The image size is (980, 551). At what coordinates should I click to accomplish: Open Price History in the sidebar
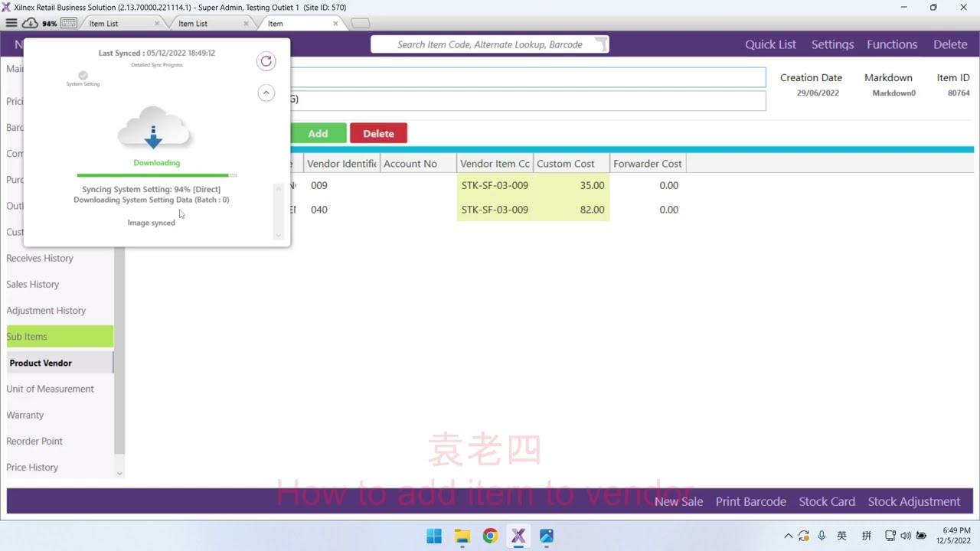tap(60, 467)
